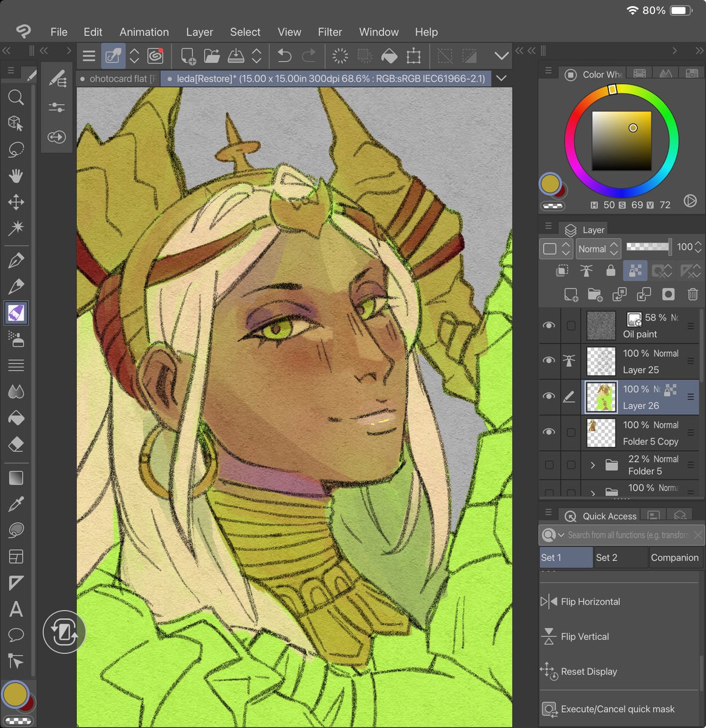706x728 pixels.
Task: Click the Undo arrow in command bar
Action: coord(284,56)
